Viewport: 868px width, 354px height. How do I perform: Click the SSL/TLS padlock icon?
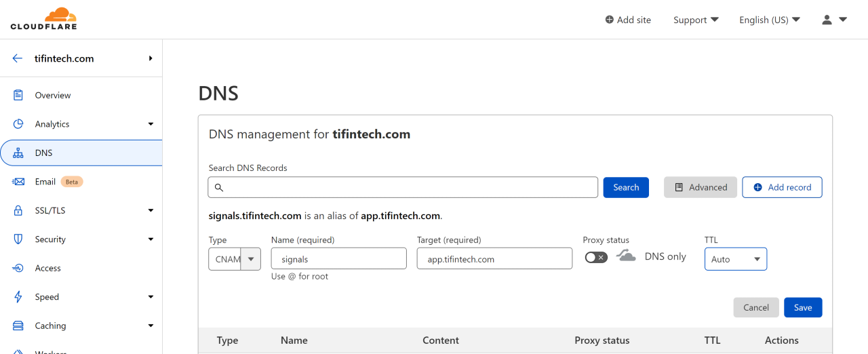point(19,211)
